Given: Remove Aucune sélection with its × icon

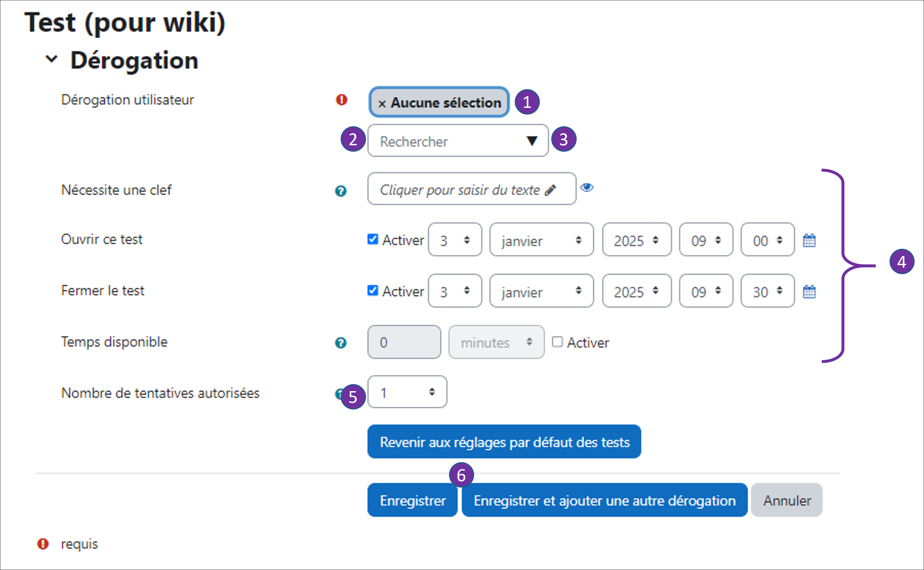Looking at the screenshot, I should click(382, 104).
